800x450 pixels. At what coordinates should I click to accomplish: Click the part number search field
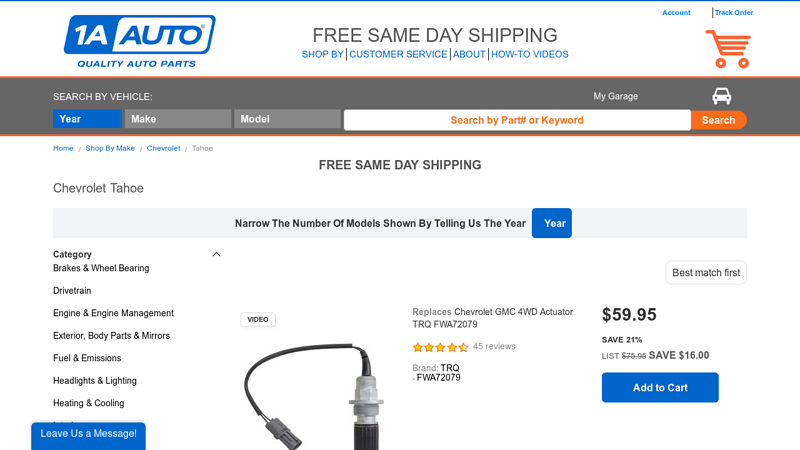pos(516,120)
